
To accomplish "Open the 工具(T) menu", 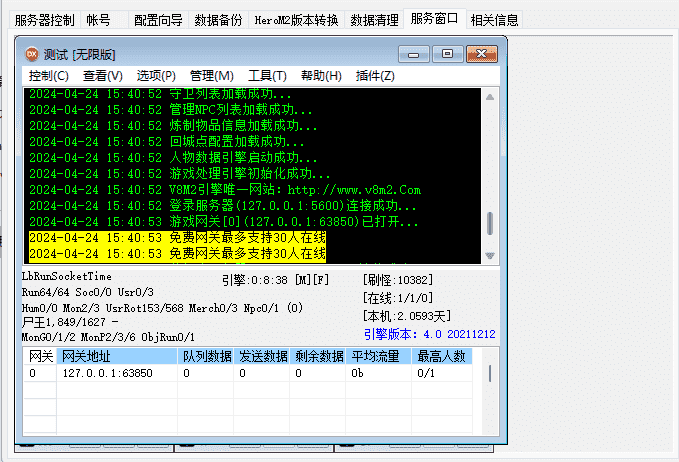I will pos(266,76).
